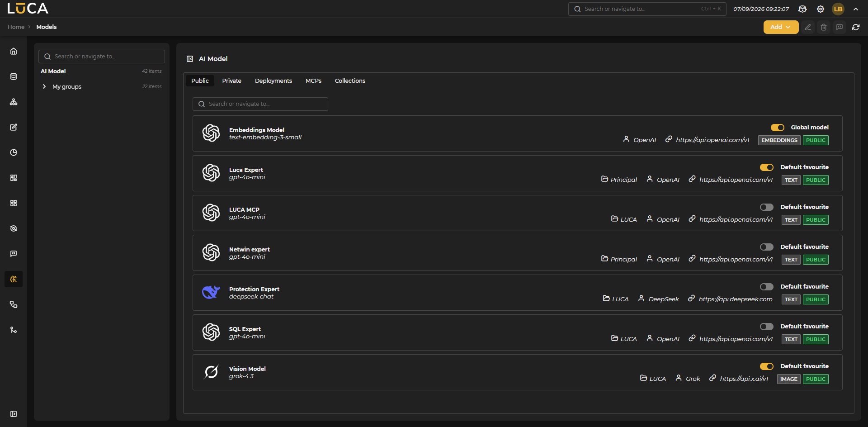Click the top global search field

pos(647,9)
